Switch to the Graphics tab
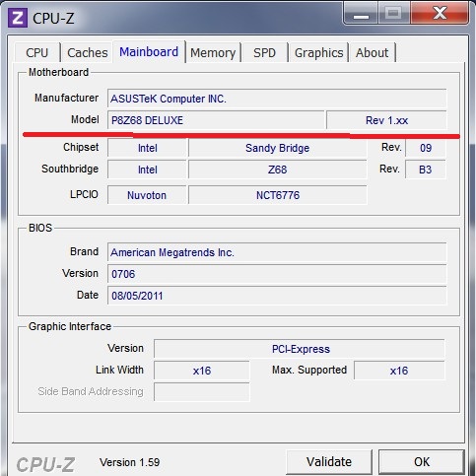The width and height of the screenshot is (476, 476). (x=318, y=52)
